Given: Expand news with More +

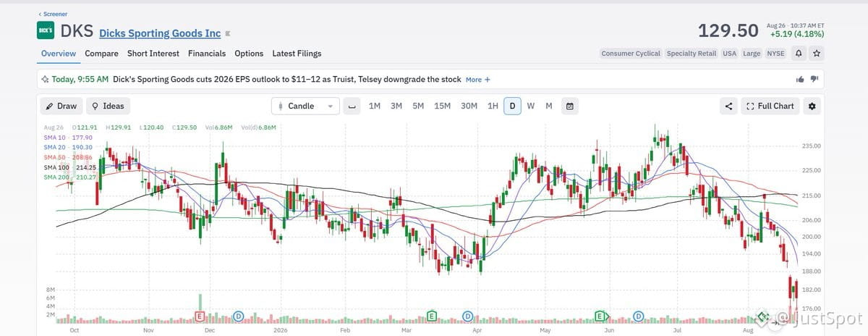Looking at the screenshot, I should pyautogui.click(x=478, y=80).
